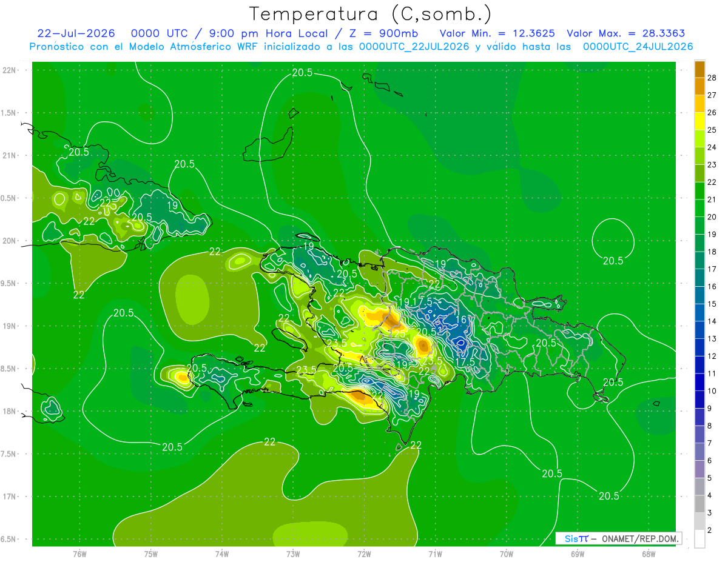728x562 pixels.
Task: Click the orange swatch between 27 and 28
Action: click(x=699, y=86)
